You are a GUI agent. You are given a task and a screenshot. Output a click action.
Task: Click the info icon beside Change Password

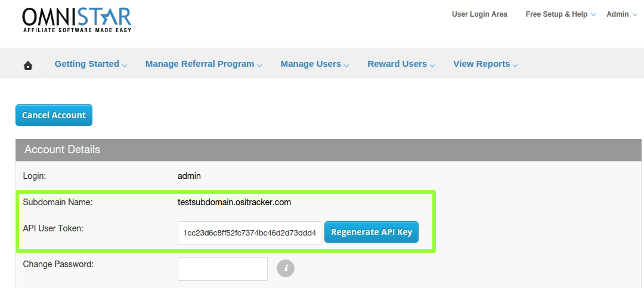point(286,268)
